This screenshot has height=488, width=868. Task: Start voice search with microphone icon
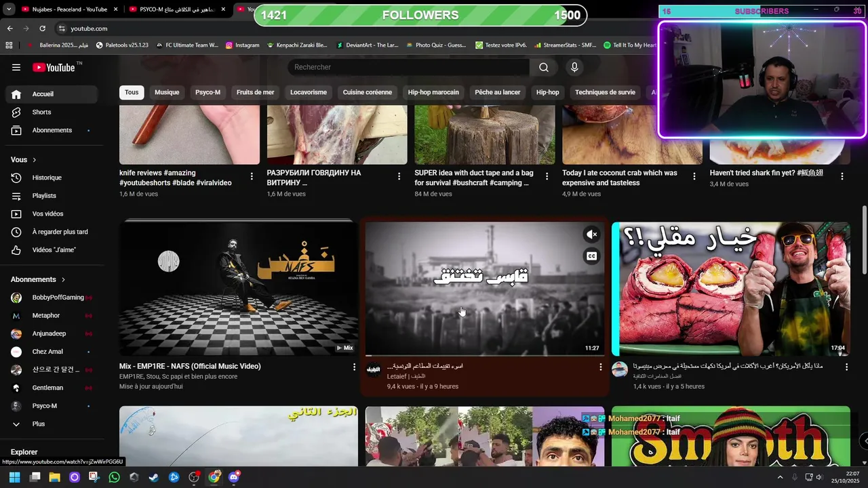574,67
